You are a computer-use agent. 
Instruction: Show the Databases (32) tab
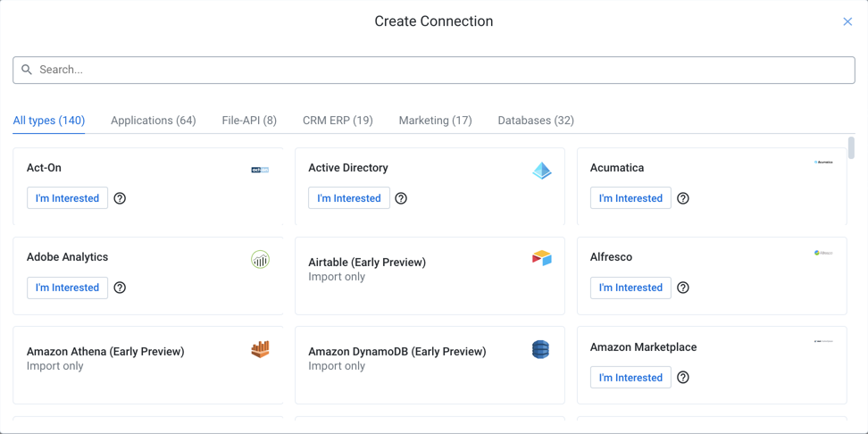(536, 121)
